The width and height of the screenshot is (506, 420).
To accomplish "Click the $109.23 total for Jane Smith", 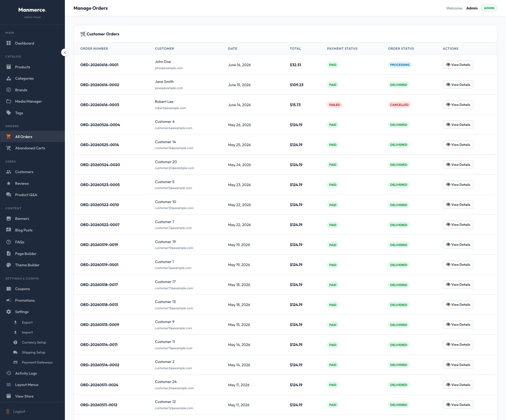I will (297, 85).
